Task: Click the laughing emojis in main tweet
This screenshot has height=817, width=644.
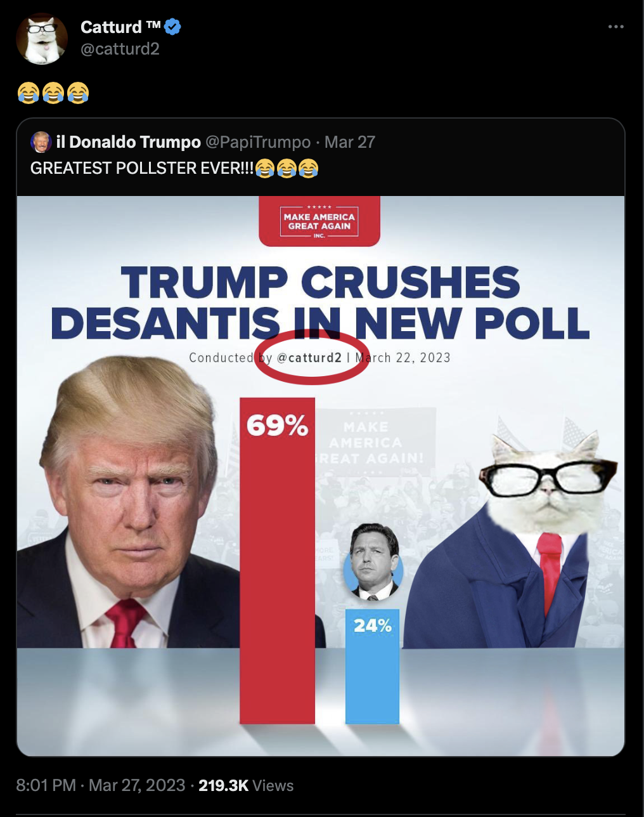Action: point(53,93)
